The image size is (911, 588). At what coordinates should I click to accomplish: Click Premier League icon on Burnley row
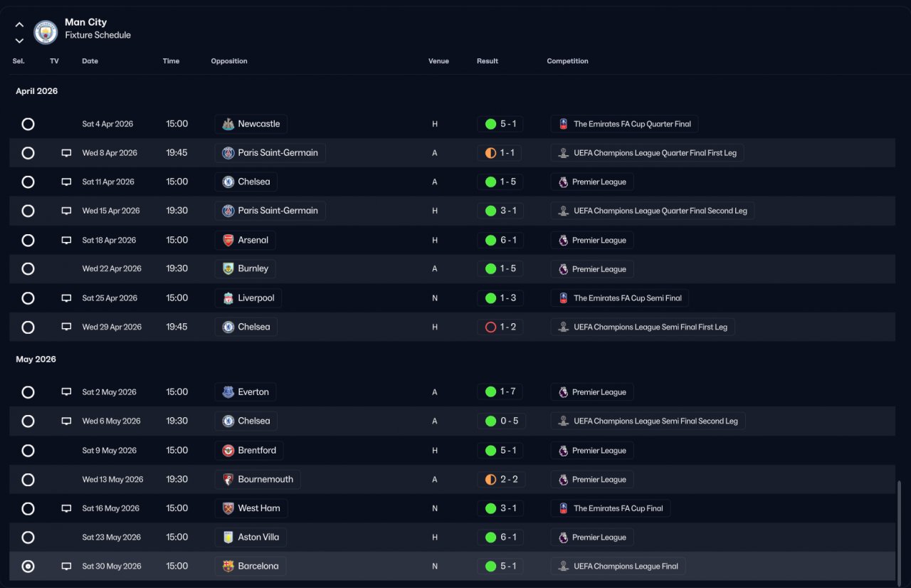tap(563, 269)
